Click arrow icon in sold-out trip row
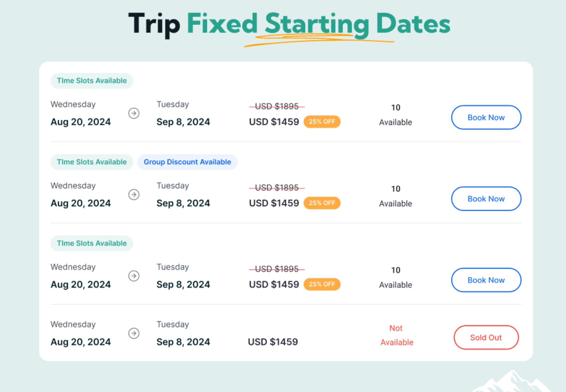Screen dimensions: 566x392 tap(134, 333)
